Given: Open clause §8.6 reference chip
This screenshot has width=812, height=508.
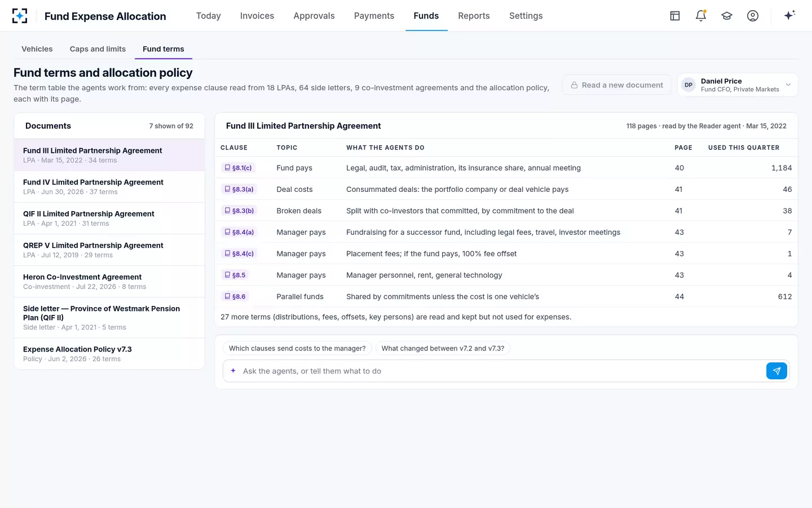Looking at the screenshot, I should (235, 296).
